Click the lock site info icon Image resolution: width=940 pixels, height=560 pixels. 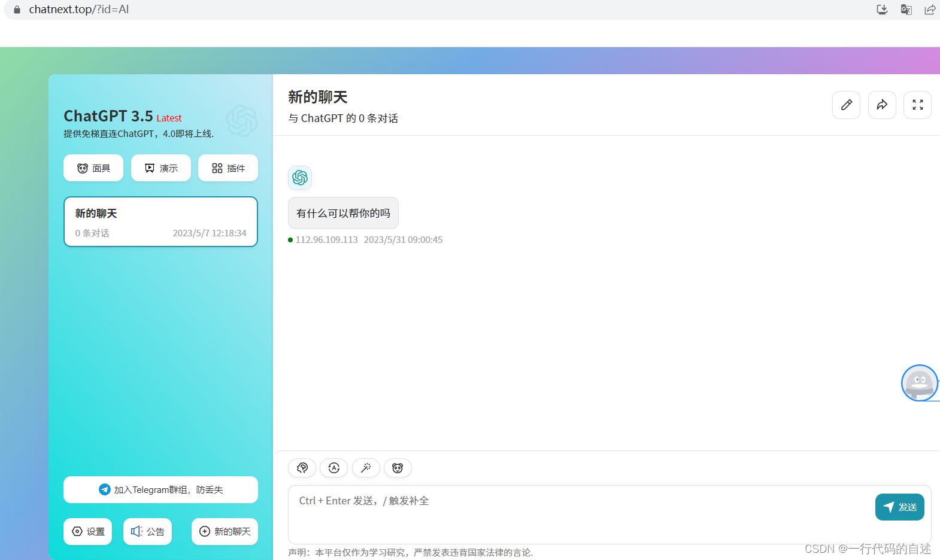(17, 10)
